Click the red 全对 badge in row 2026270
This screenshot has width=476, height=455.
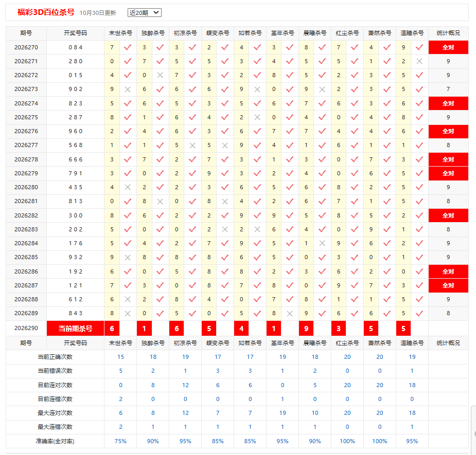[448, 47]
